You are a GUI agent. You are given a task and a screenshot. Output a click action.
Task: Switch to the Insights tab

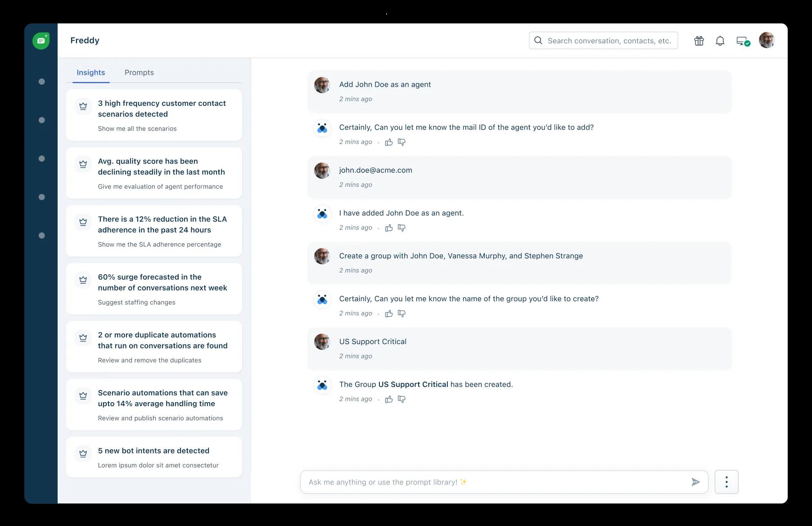91,73
